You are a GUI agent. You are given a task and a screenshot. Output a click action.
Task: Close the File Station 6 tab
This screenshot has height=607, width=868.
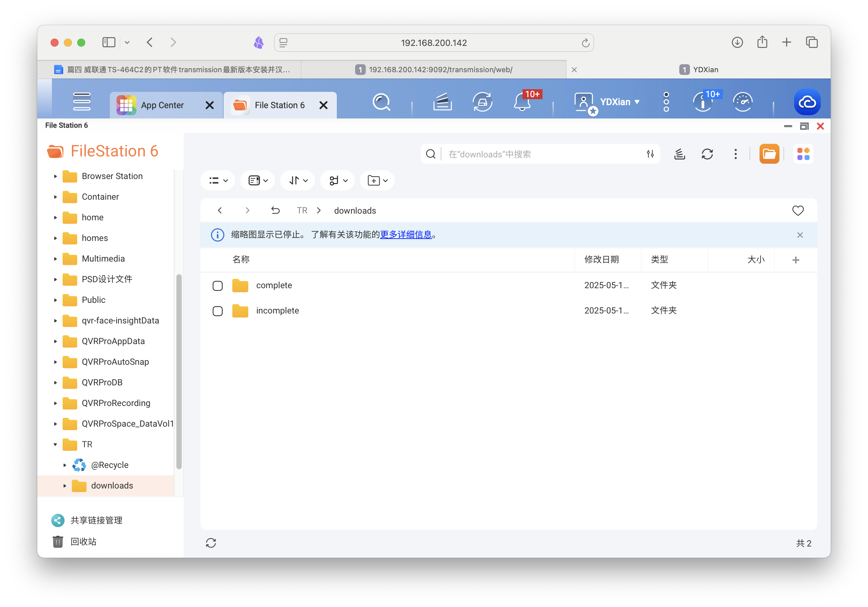pyautogui.click(x=324, y=105)
